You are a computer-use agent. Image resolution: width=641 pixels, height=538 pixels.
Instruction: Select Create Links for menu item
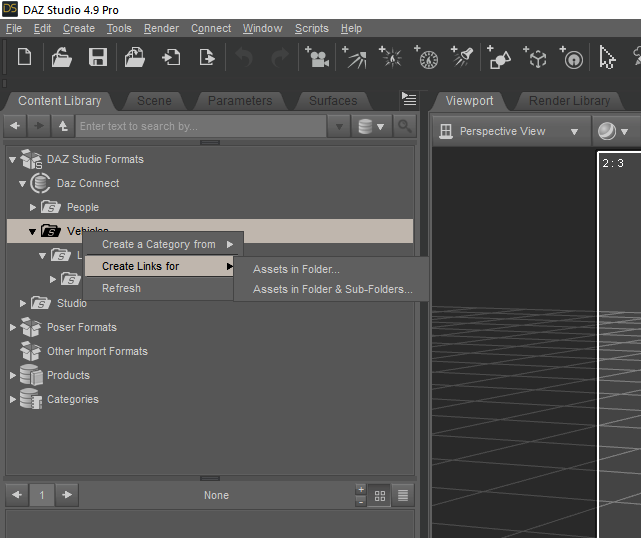pos(159,267)
